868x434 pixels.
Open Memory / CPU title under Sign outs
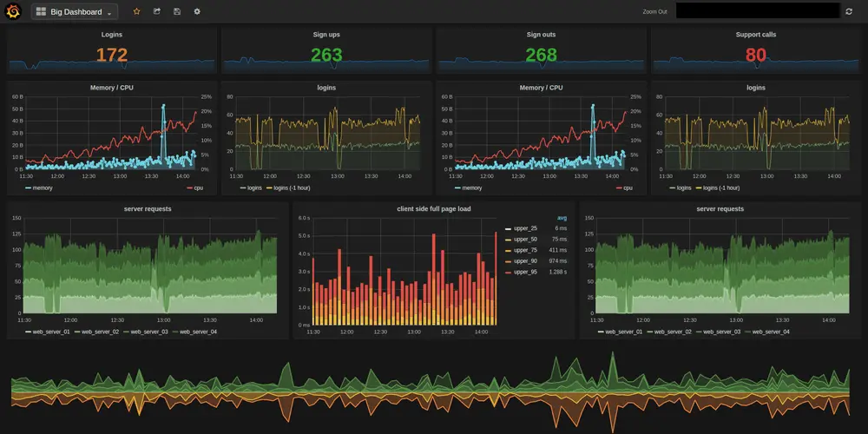coord(541,88)
